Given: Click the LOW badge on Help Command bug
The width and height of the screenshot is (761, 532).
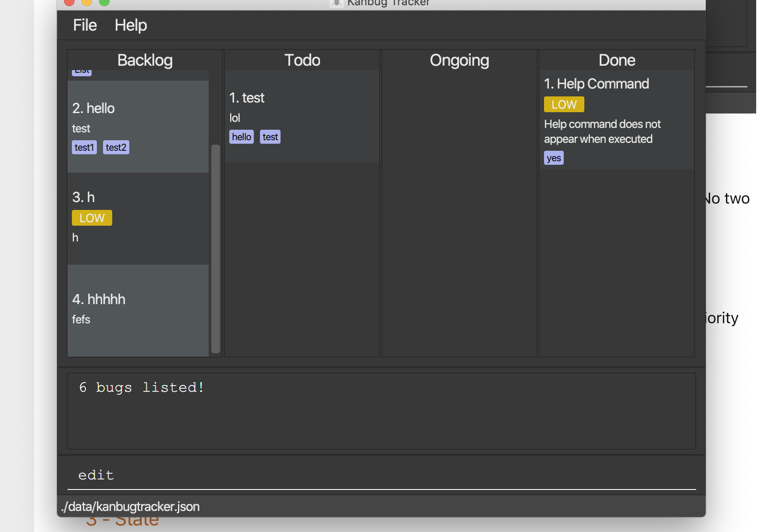Looking at the screenshot, I should (x=564, y=104).
